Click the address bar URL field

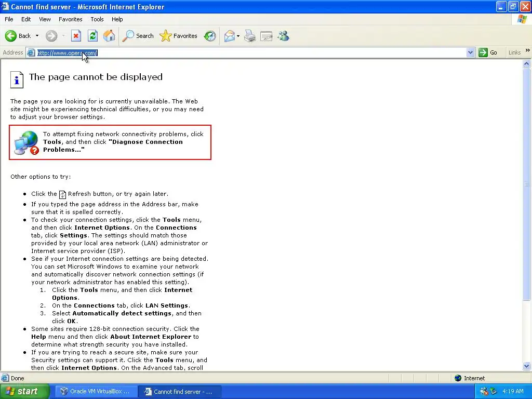pos(250,52)
